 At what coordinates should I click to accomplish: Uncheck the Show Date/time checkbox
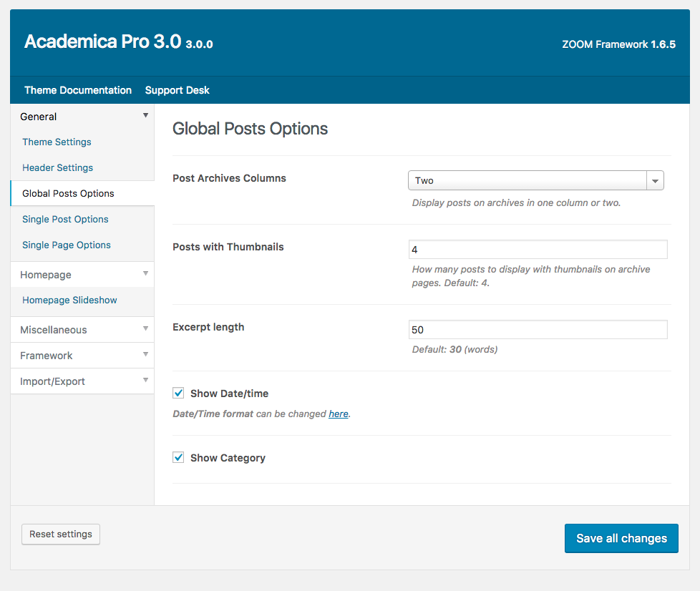(179, 393)
